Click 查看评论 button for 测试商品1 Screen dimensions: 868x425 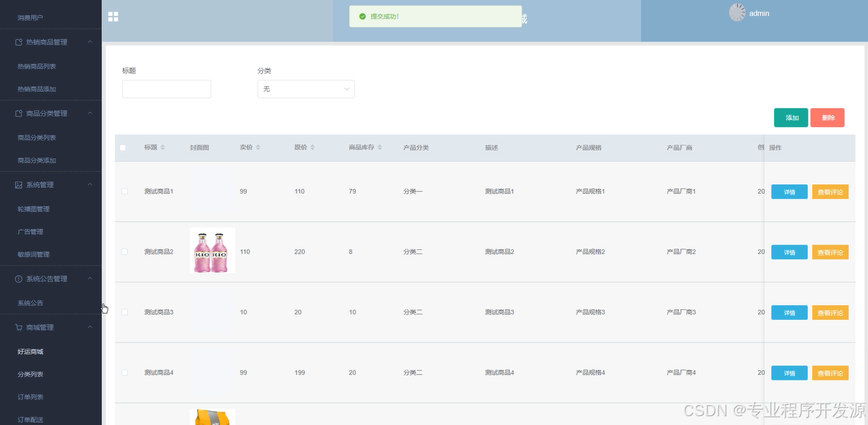pyautogui.click(x=830, y=192)
